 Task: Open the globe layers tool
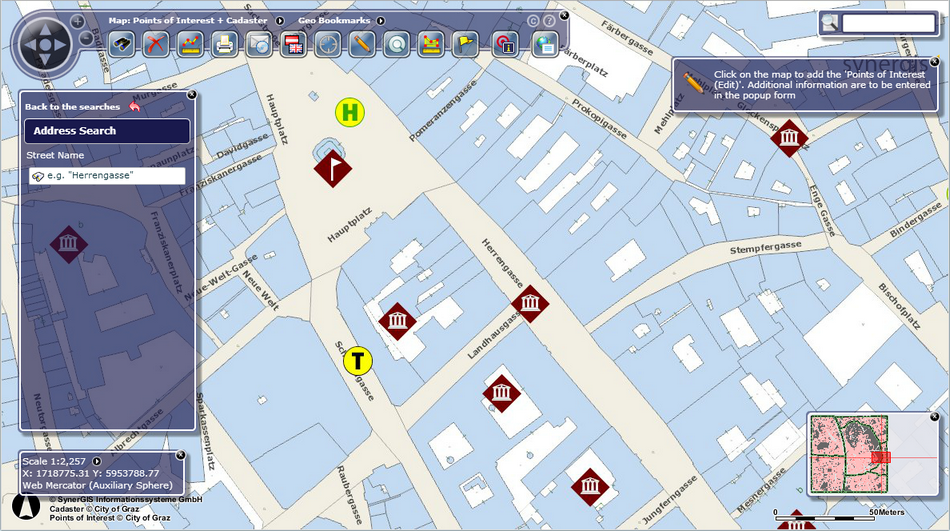pos(545,45)
